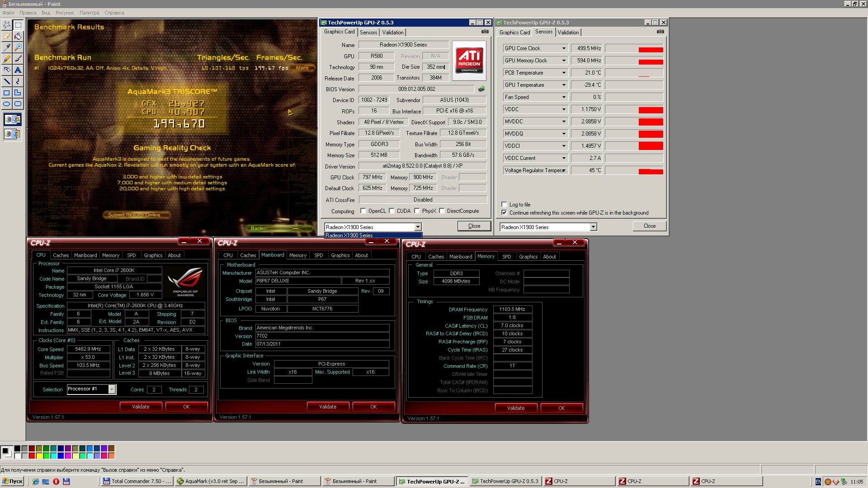Select the Free-Form Select tool in Paint
Screen dimensions: 868x488
coord(7,24)
